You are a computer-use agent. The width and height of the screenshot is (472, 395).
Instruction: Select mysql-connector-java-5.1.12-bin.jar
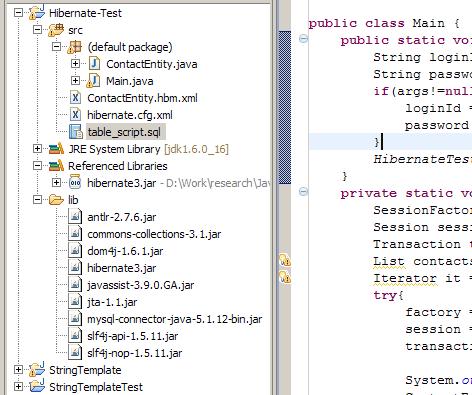175,319
